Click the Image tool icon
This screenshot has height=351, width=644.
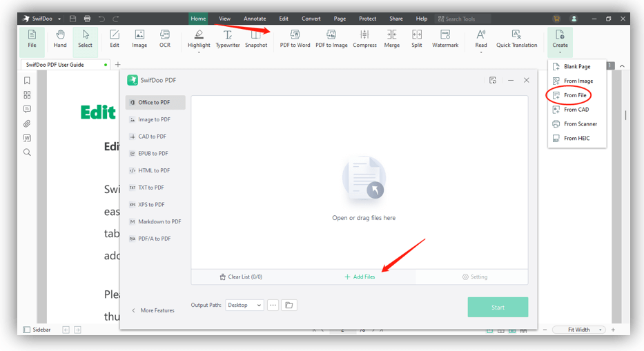[x=139, y=39]
